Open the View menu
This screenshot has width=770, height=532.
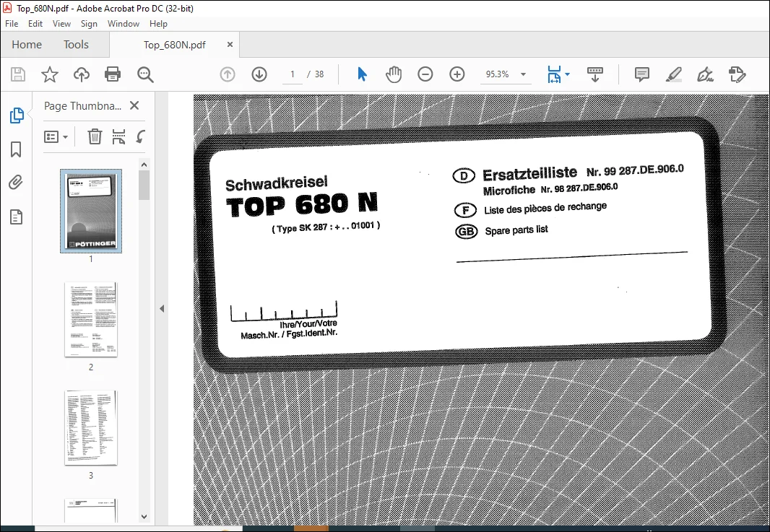[x=61, y=24]
